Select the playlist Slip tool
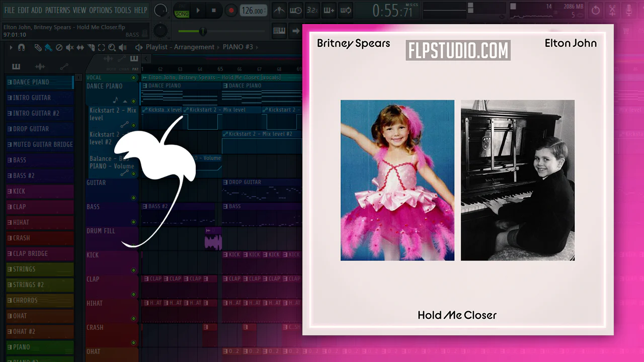 (80, 47)
